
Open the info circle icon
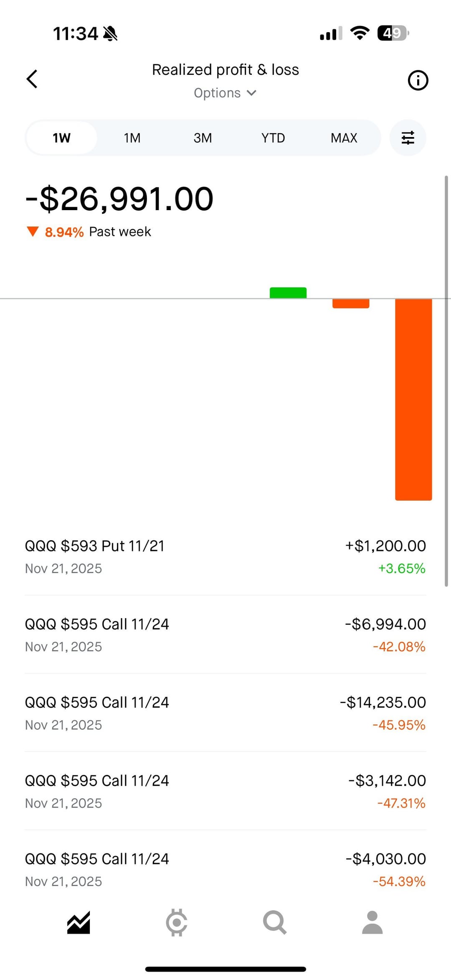[x=418, y=80]
